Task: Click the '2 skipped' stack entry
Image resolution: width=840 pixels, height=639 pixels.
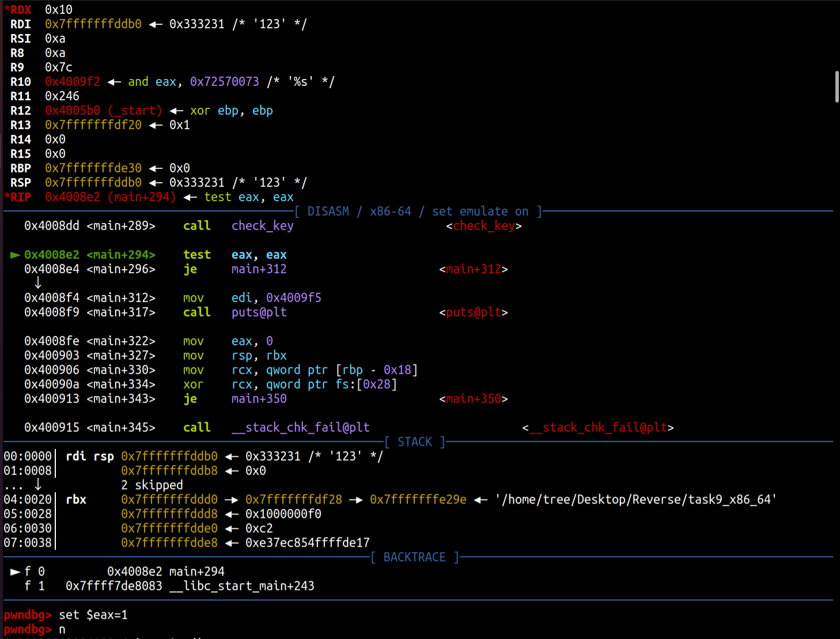Action: (x=152, y=485)
